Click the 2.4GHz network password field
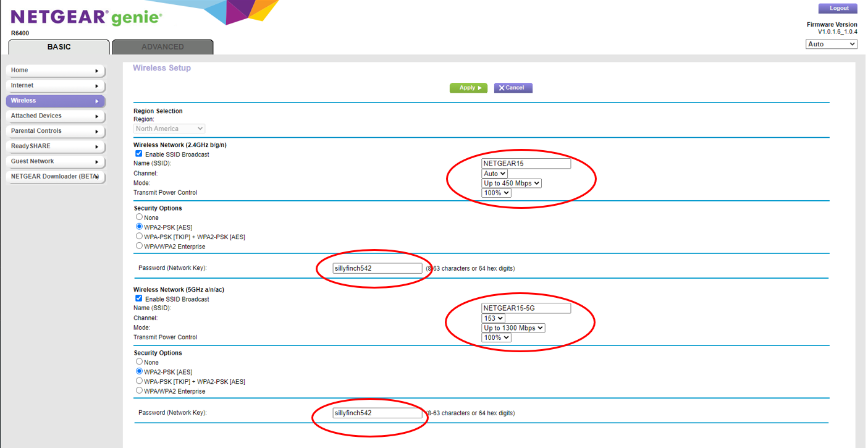 coord(377,268)
